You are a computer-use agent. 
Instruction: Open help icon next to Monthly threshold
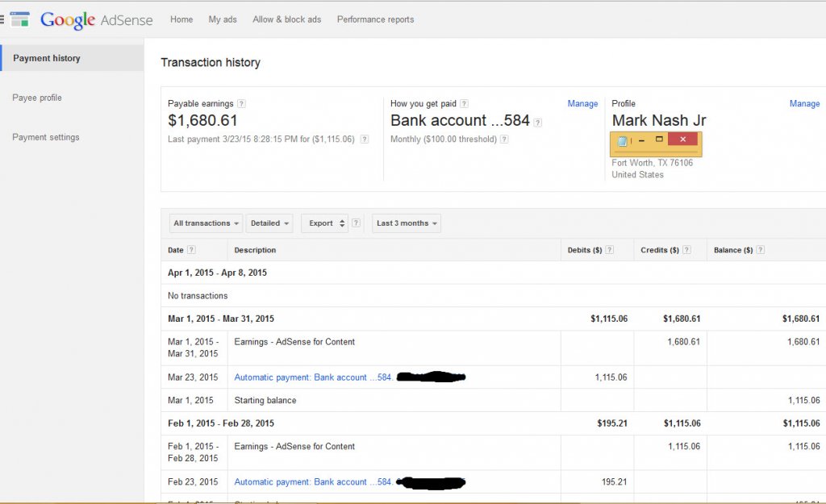coord(504,140)
